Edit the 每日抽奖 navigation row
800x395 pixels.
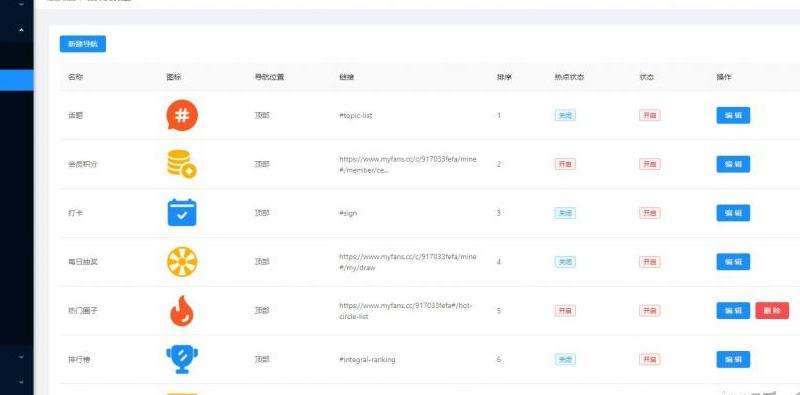[x=733, y=262]
